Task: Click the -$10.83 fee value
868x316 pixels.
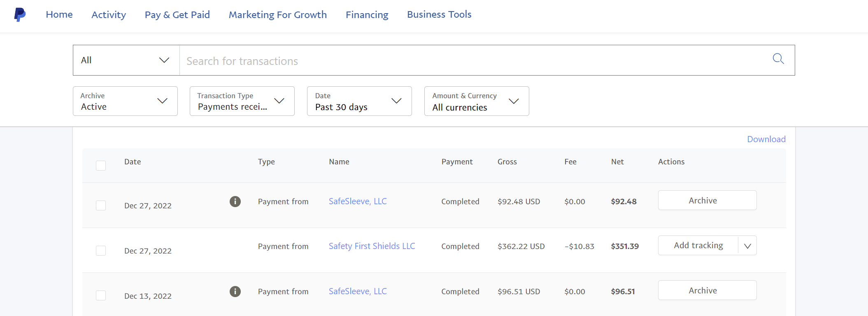Action: pyautogui.click(x=579, y=247)
